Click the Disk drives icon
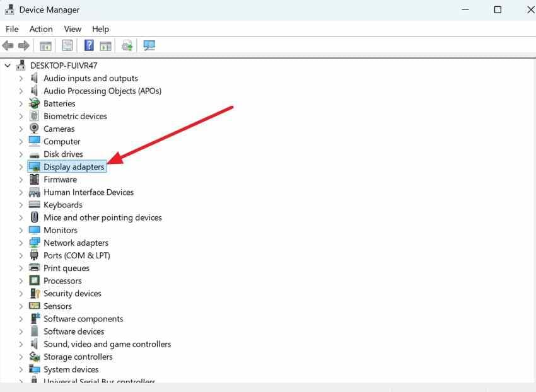 pos(34,155)
